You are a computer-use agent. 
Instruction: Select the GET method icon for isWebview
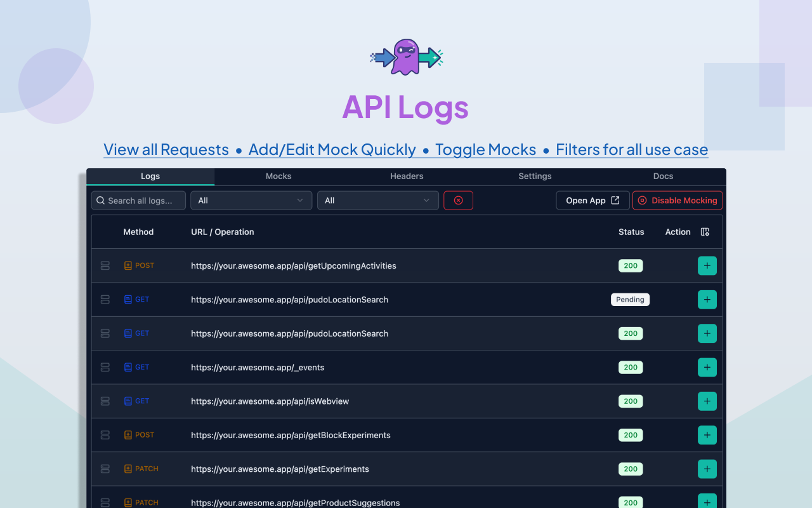click(x=128, y=401)
